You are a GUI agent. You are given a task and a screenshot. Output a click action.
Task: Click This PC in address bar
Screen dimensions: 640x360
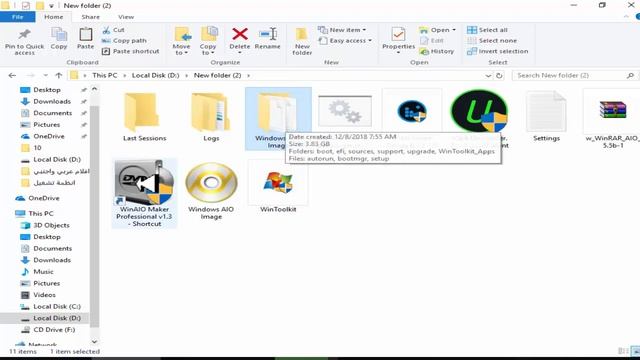coord(104,76)
